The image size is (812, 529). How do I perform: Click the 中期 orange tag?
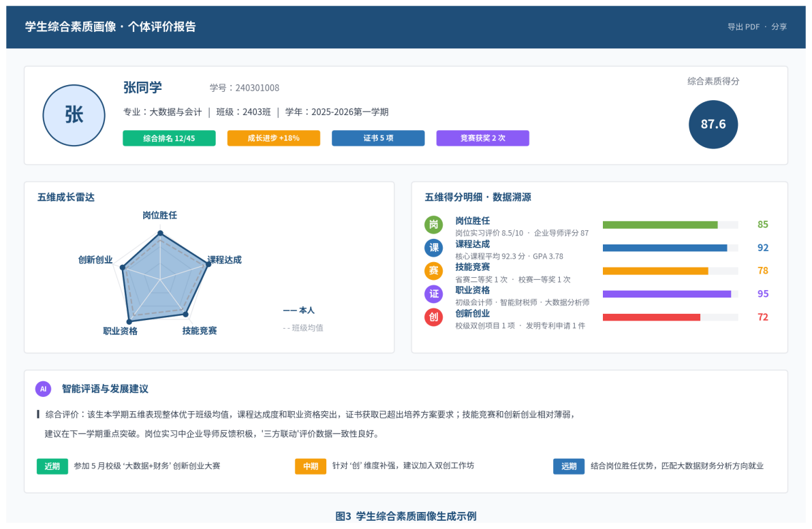tap(311, 466)
